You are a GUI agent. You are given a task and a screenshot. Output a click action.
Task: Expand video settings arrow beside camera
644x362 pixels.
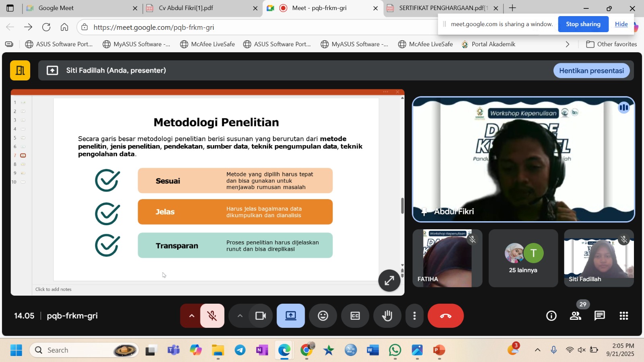click(x=240, y=316)
